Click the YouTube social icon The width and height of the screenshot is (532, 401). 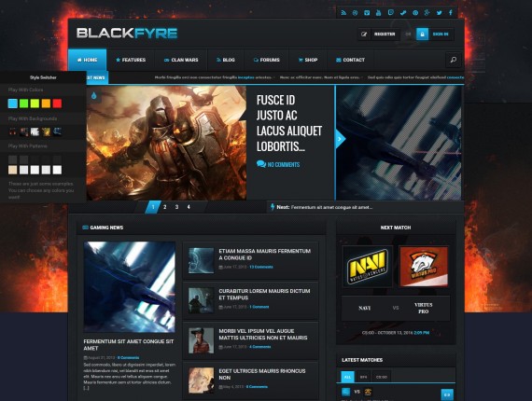tap(379, 13)
